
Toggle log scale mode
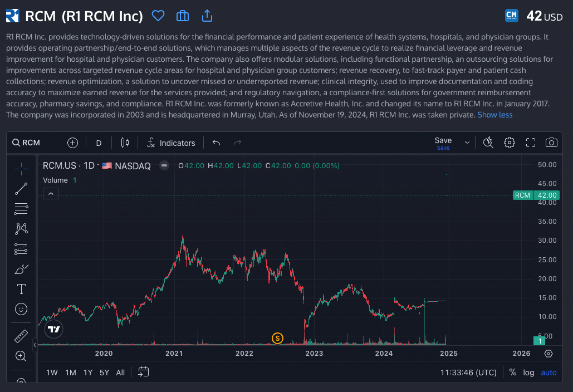coord(528,373)
